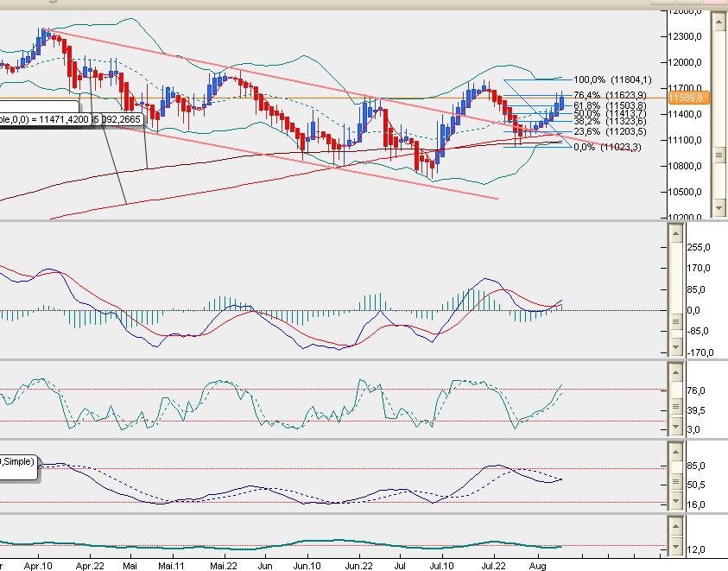Click scroll up arrow in bottom 12,0 panel
728x571 pixels.
(x=675, y=526)
